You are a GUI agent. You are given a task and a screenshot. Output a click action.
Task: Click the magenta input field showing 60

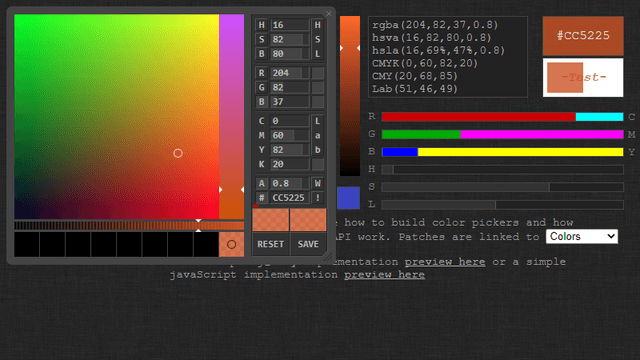click(x=290, y=135)
